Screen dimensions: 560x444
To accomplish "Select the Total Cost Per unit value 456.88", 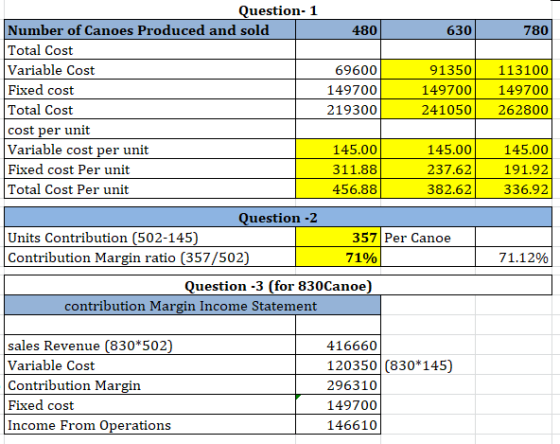I will tap(338, 189).
